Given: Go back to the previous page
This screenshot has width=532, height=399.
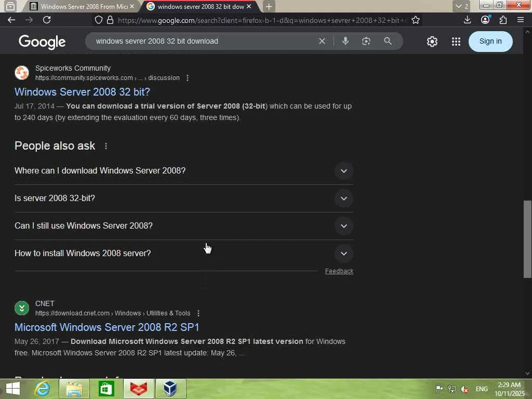Looking at the screenshot, I should coord(11,20).
